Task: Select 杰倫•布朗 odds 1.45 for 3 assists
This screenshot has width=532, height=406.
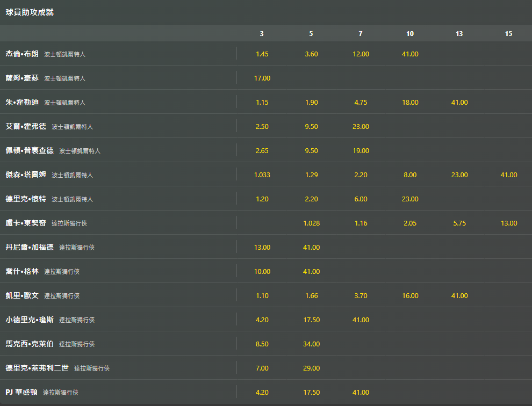Action: pyautogui.click(x=262, y=54)
